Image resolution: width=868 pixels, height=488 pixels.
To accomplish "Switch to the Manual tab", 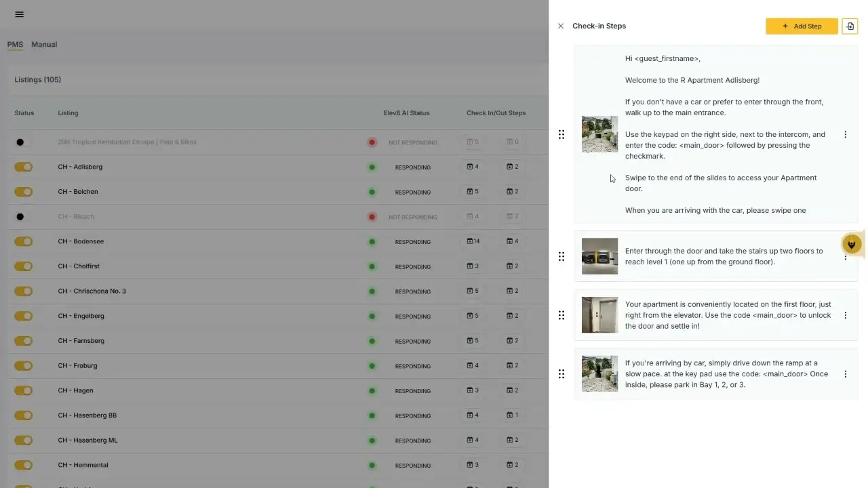I will point(44,44).
